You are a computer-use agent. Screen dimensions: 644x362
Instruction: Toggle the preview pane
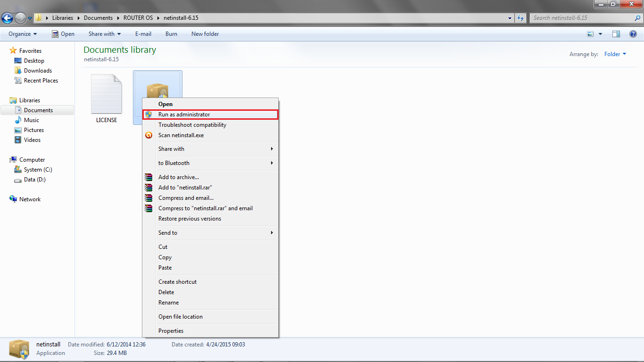[x=616, y=33]
